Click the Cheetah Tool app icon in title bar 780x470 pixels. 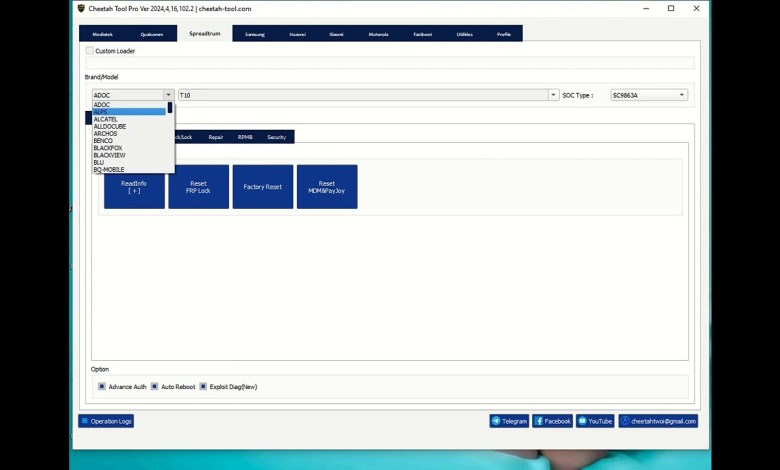[81, 8]
